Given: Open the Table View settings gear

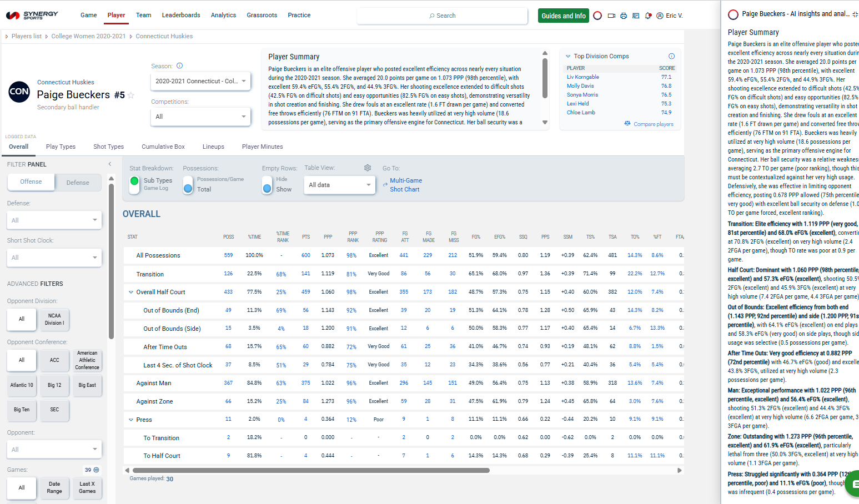Looking at the screenshot, I should [x=367, y=168].
